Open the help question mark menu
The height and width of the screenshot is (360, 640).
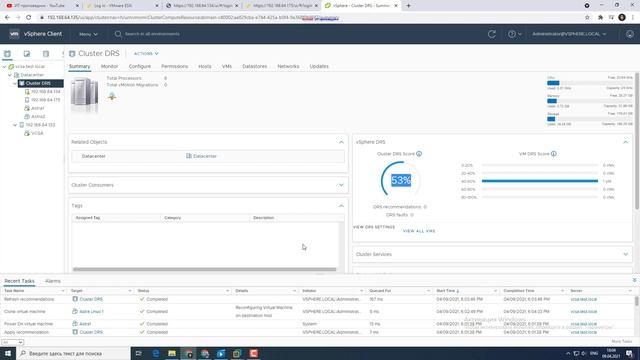click(x=514, y=34)
